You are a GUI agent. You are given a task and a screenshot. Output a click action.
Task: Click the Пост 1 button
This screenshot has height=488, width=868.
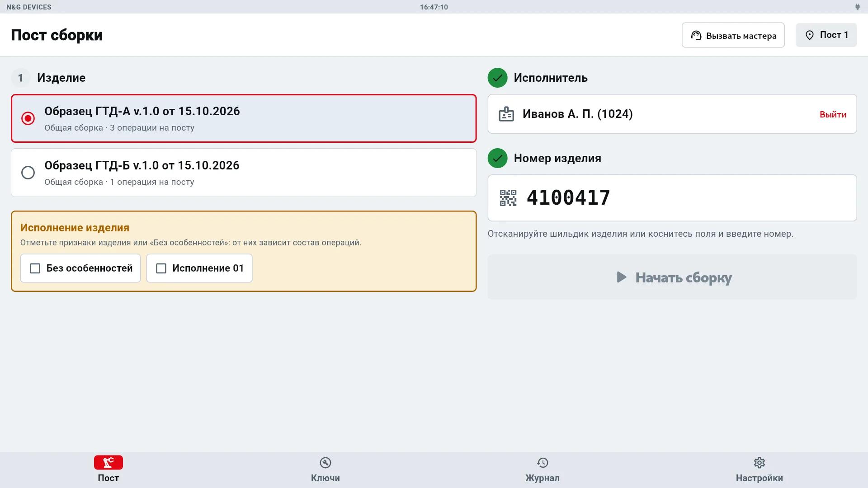(x=826, y=35)
